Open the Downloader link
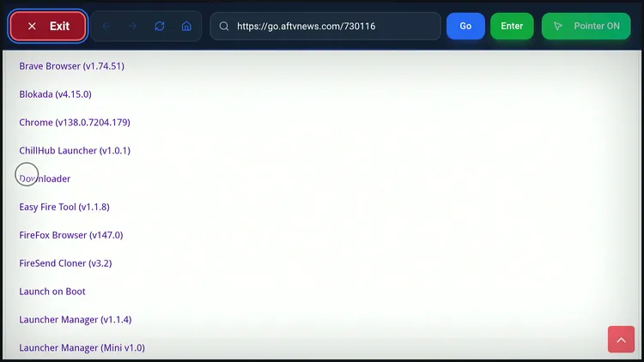Viewport: 644px width, 362px height. [x=45, y=178]
